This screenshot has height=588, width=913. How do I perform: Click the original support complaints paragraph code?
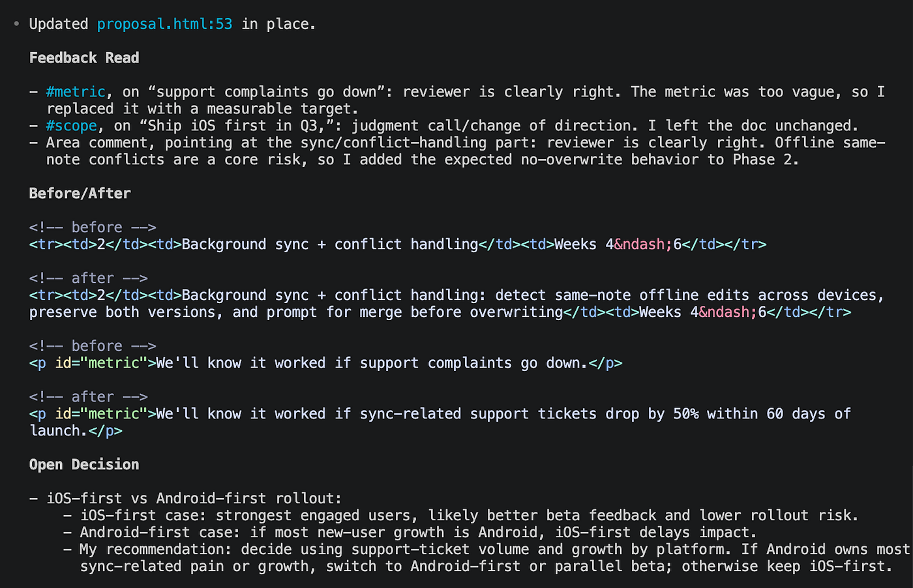click(326, 363)
